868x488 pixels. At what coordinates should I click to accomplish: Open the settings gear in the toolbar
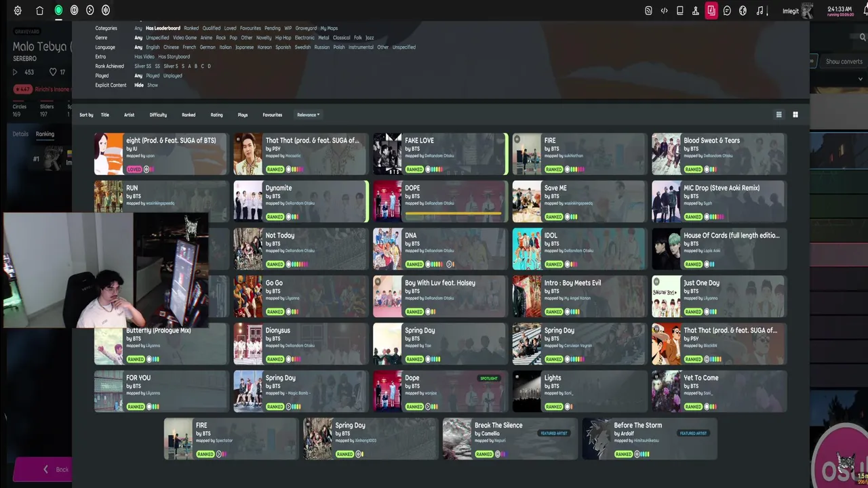[18, 10]
